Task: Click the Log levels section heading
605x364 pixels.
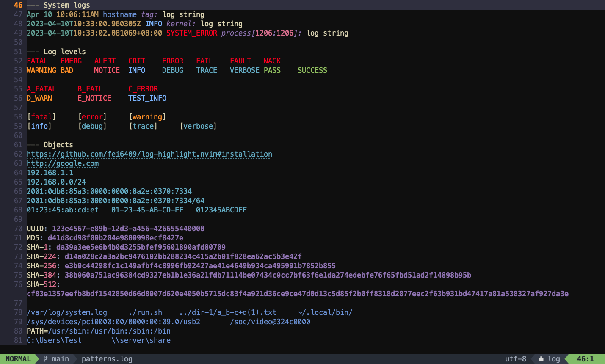Action: point(65,52)
